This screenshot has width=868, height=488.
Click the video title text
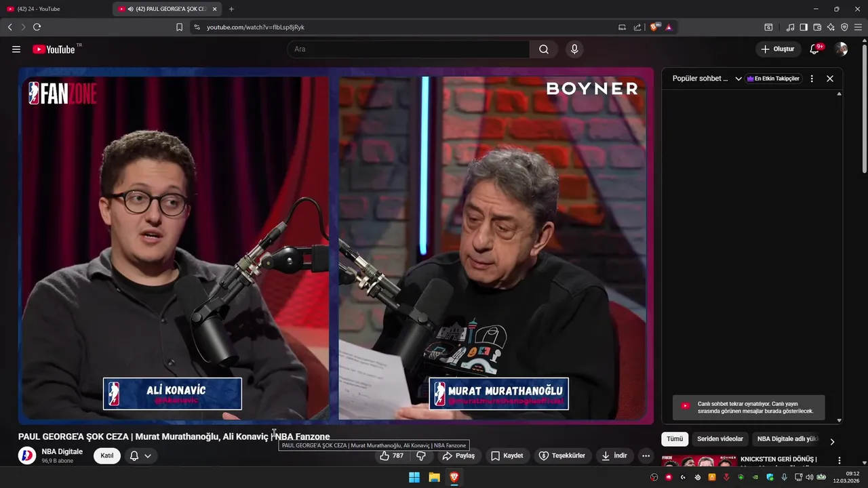tap(174, 437)
